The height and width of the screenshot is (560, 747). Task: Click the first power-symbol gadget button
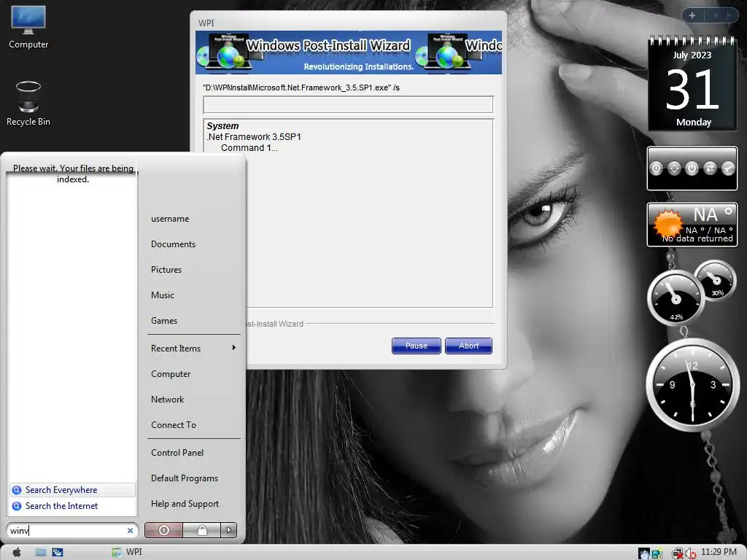(657, 168)
